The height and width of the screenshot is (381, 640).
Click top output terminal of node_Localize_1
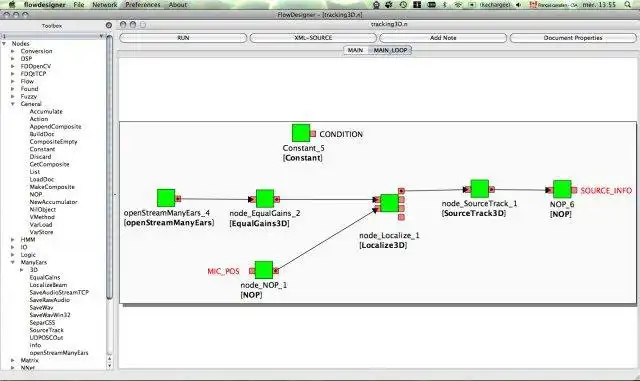click(x=401, y=191)
